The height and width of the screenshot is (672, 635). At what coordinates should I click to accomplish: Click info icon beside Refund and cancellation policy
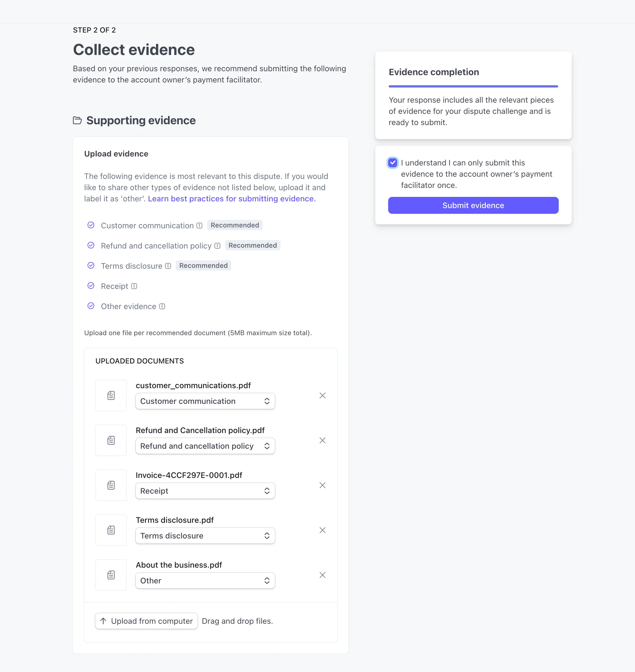[217, 246]
